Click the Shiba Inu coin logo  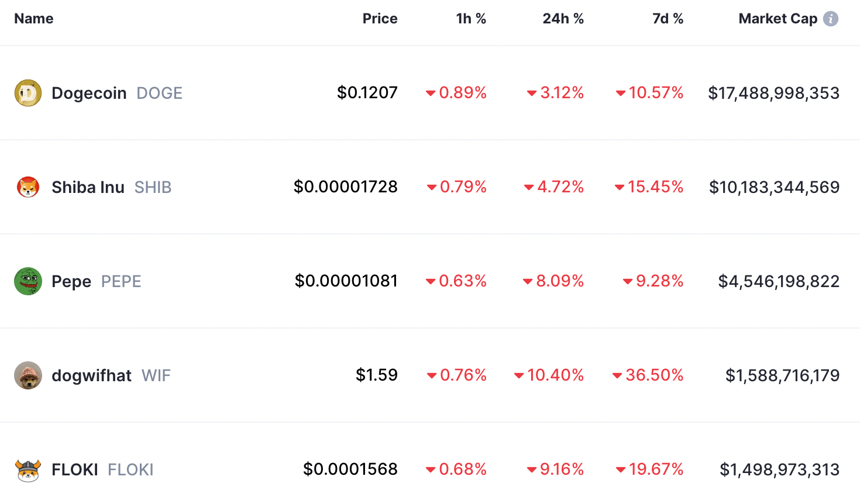(x=28, y=187)
